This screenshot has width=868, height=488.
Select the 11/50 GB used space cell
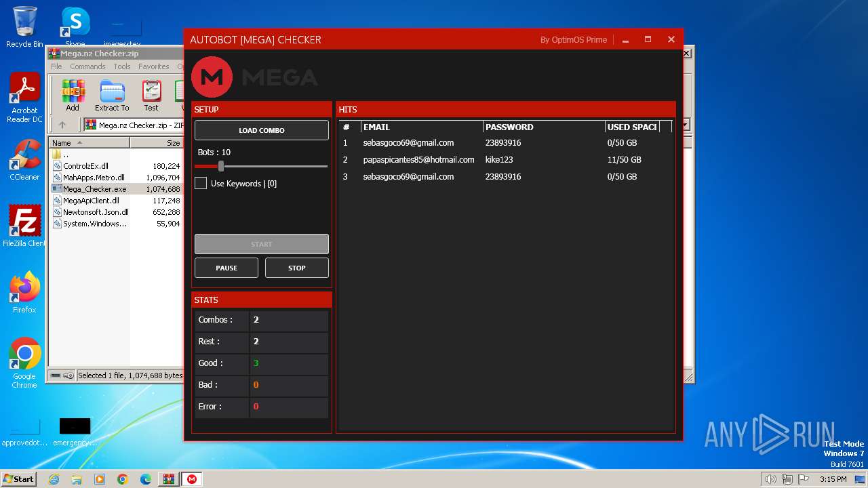tap(625, 160)
